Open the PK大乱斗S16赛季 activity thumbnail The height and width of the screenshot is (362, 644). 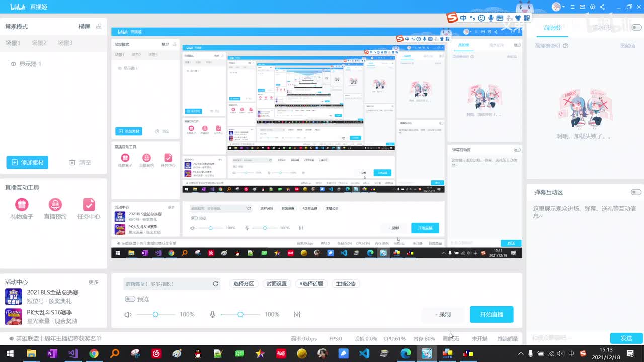[13, 317]
